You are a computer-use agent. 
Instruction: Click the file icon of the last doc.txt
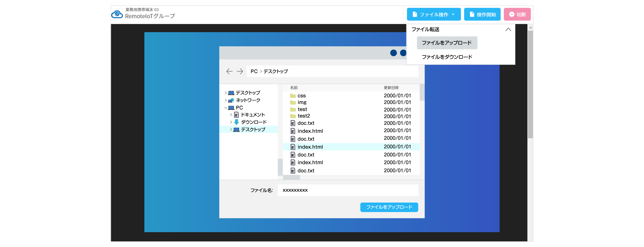pyautogui.click(x=293, y=171)
